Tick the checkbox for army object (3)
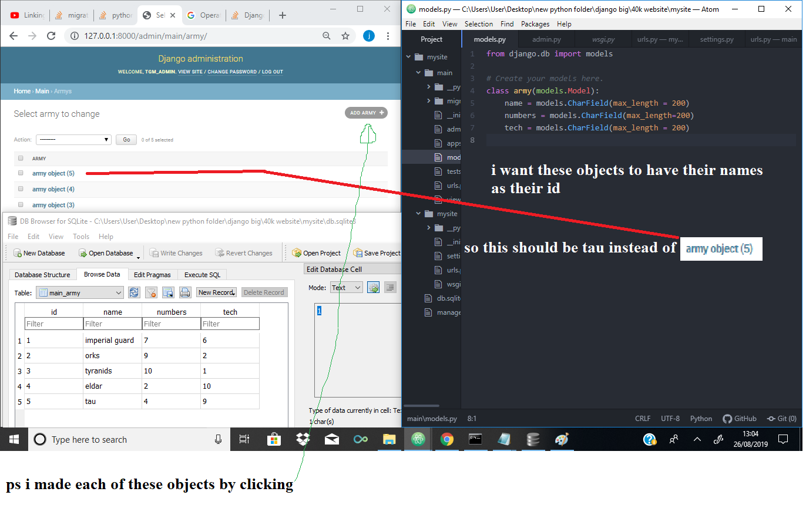806x532 pixels. point(21,204)
